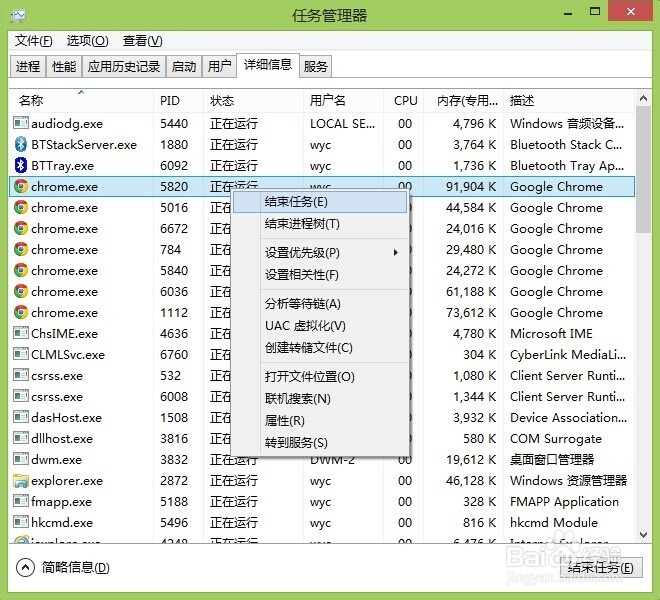Click the dwm.exe process icon
The height and width of the screenshot is (600, 660).
pyautogui.click(x=21, y=459)
